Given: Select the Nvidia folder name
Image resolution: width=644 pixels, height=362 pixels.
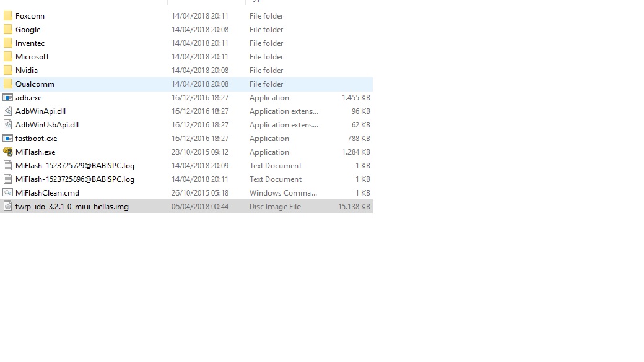Looking at the screenshot, I should point(26,70).
